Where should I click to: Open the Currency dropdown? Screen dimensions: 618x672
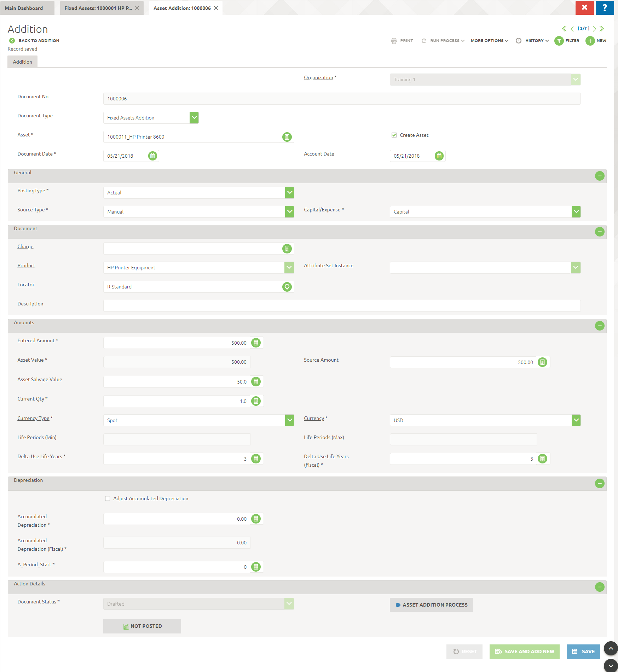[576, 420]
